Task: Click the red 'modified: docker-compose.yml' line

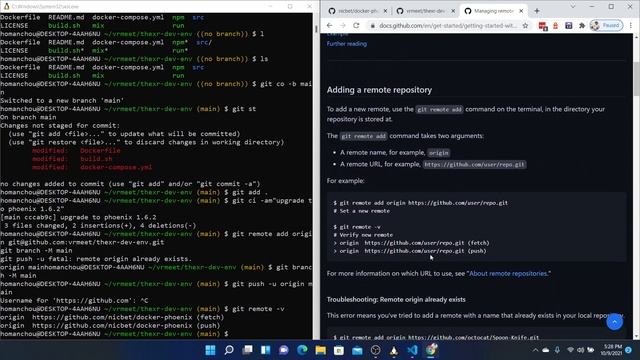Action: coord(92,167)
